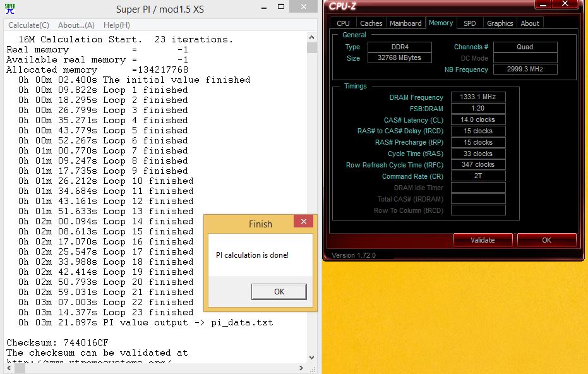Click the Validate button in CPU-Z
This screenshot has width=588, height=374.
click(483, 240)
